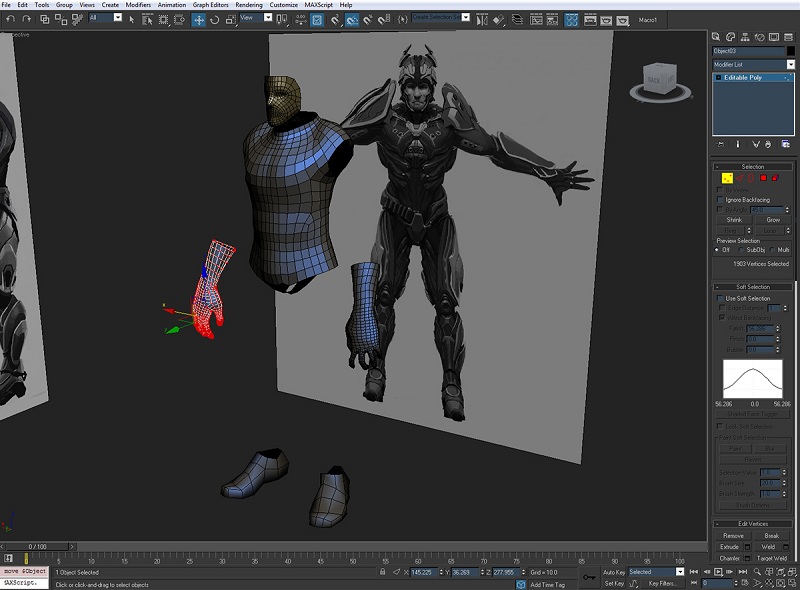Enable the Ignore Backfacing checkbox
The height and width of the screenshot is (590, 800).
coord(720,200)
